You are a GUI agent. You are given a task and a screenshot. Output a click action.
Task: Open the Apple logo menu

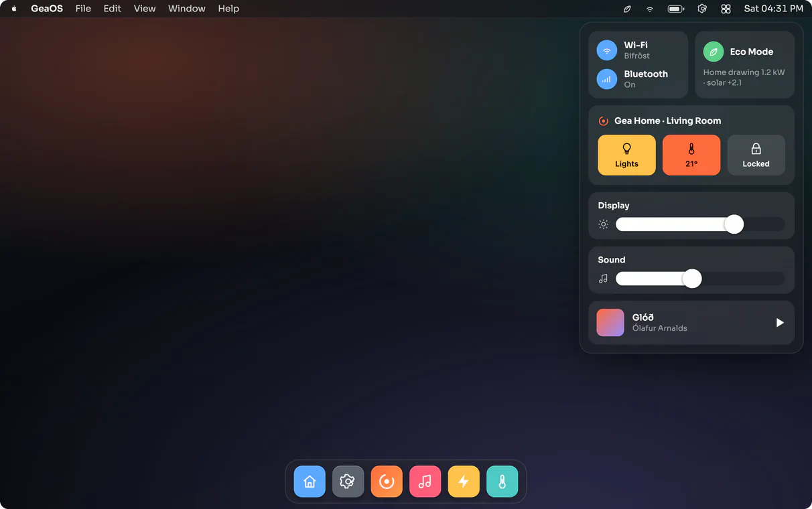(14, 9)
